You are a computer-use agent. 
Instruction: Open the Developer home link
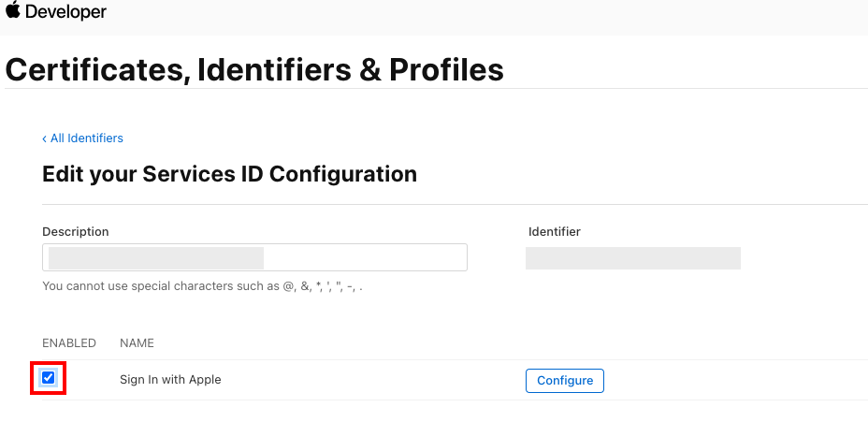click(65, 12)
